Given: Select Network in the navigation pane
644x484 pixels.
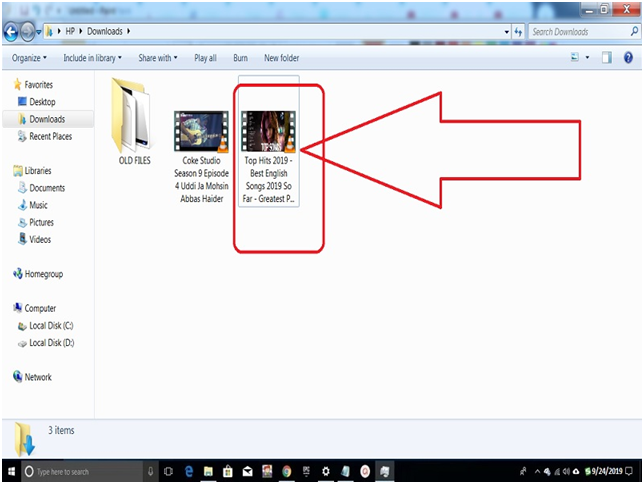Looking at the screenshot, I should [x=38, y=377].
